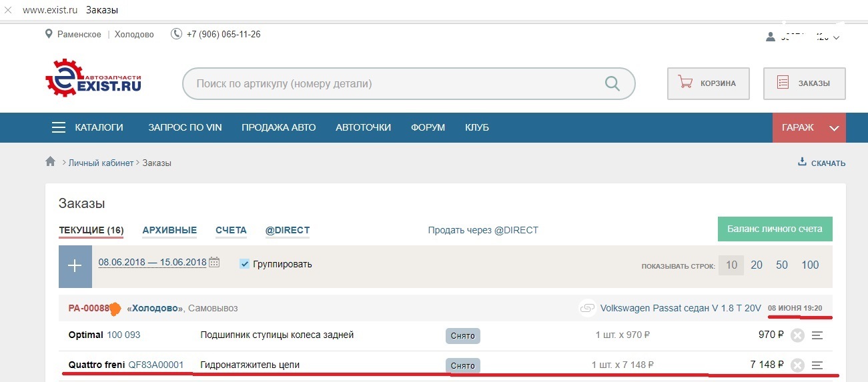Go to Exist.ru homepage via logo
This screenshot has height=382, width=868.
pyautogui.click(x=93, y=79)
